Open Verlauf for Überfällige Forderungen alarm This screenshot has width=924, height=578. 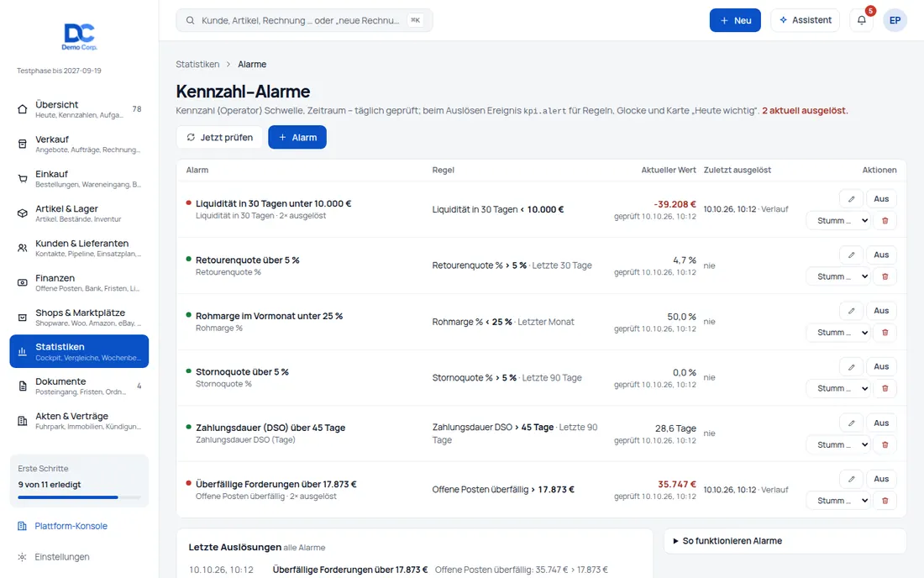coord(774,490)
